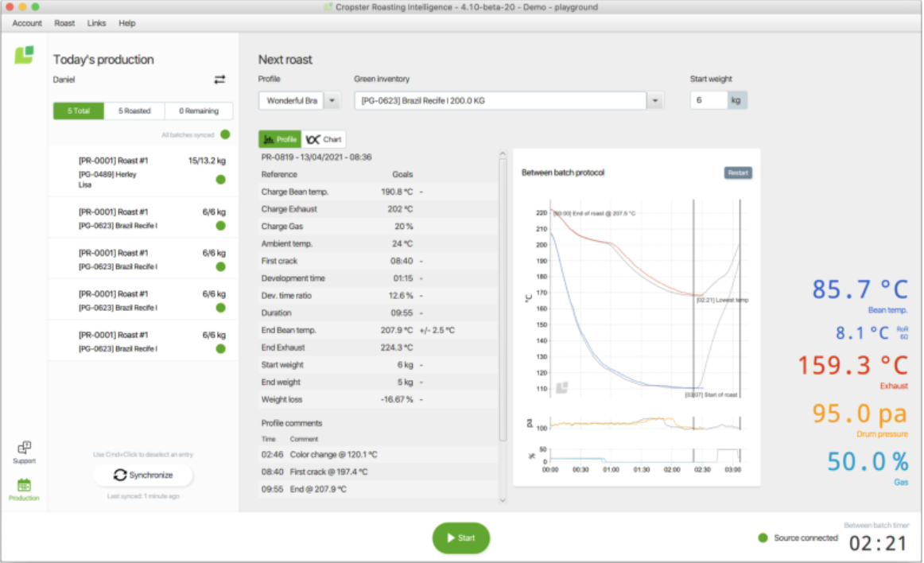Switch to the Profile view tab
The width and height of the screenshot is (924, 563).
[280, 139]
